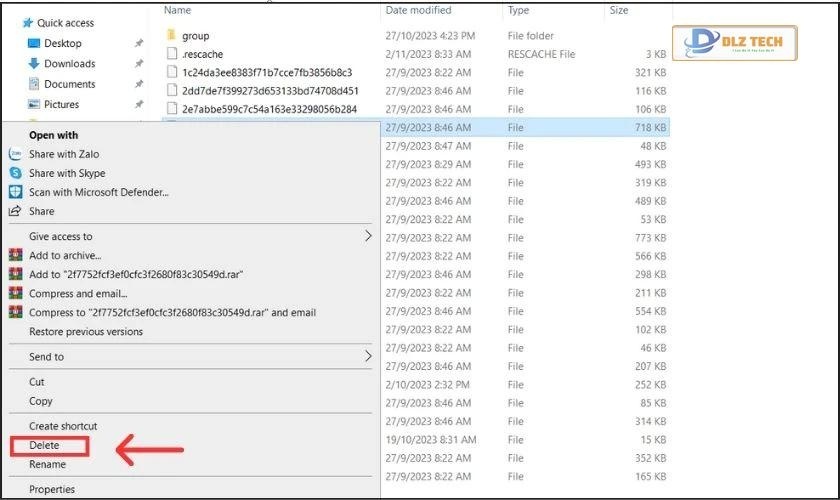Select file 2dd7de7f399273d653133bd74708d451
The image size is (840, 500).
pyautogui.click(x=271, y=91)
